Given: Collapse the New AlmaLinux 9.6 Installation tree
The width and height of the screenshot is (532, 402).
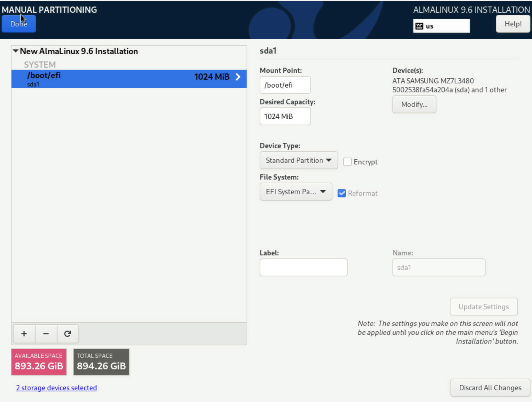Looking at the screenshot, I should click(16, 51).
